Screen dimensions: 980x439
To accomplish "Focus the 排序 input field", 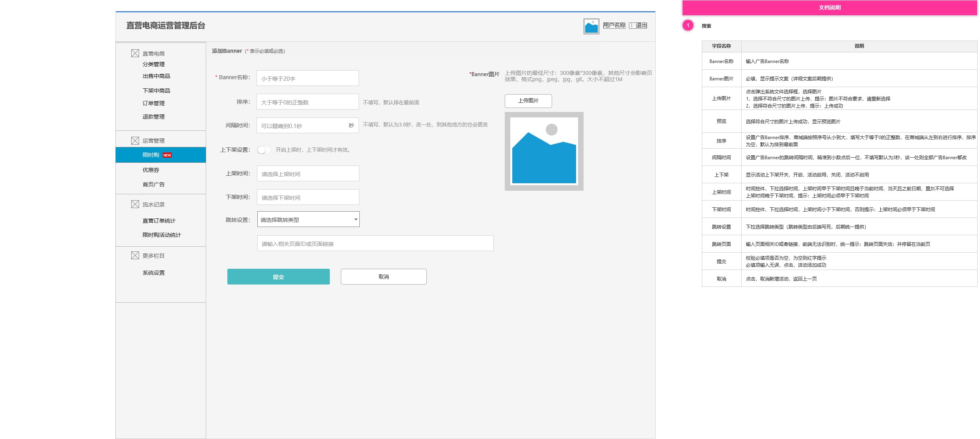I will tap(307, 102).
